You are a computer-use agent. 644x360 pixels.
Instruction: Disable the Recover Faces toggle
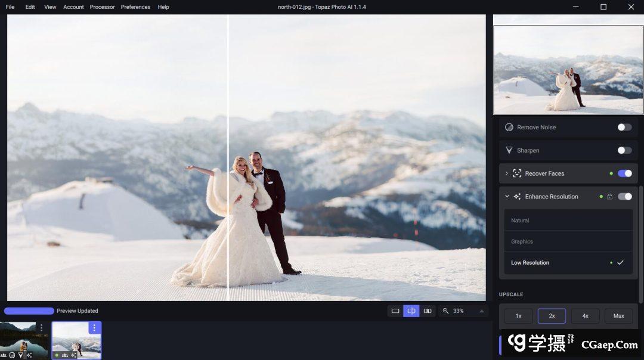624,173
